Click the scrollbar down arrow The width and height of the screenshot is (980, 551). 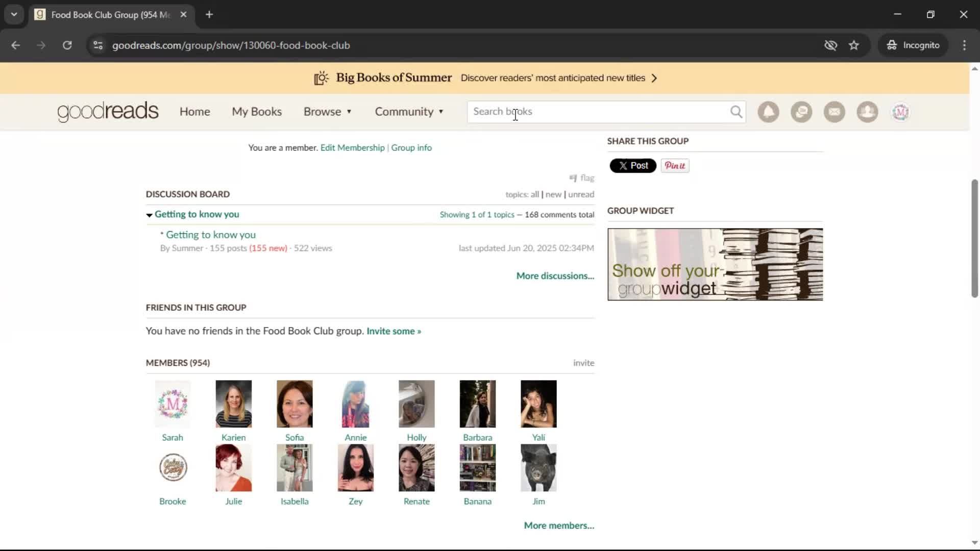pos(974,543)
